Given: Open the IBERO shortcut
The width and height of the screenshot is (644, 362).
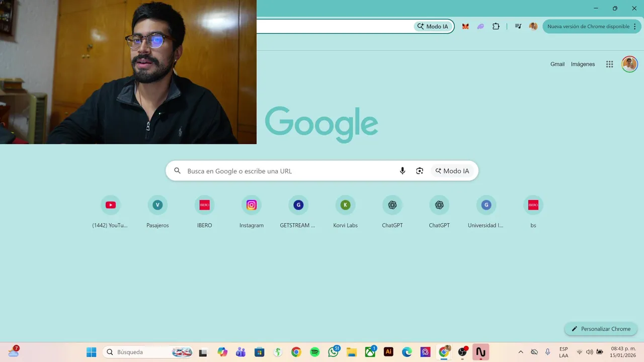Looking at the screenshot, I should pos(204,212).
